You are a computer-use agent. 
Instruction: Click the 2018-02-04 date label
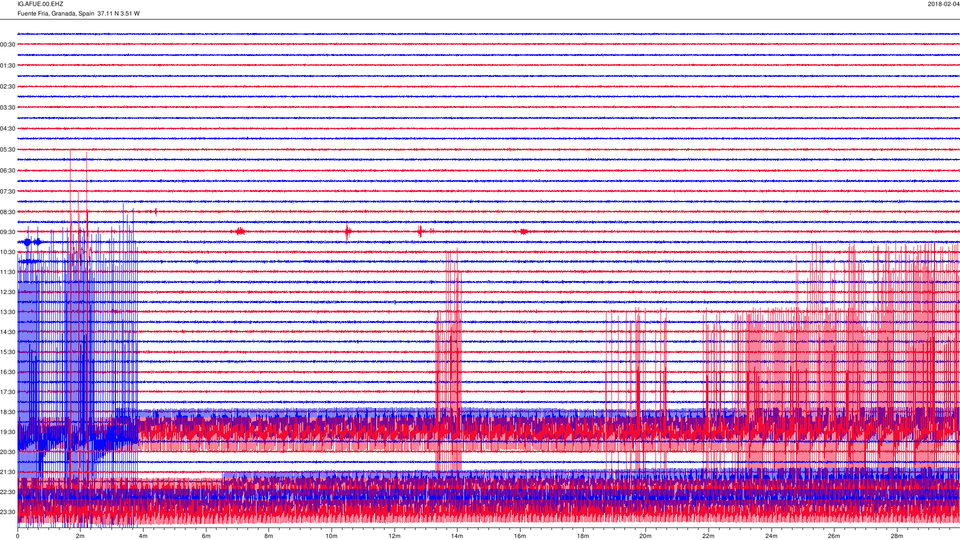click(943, 4)
